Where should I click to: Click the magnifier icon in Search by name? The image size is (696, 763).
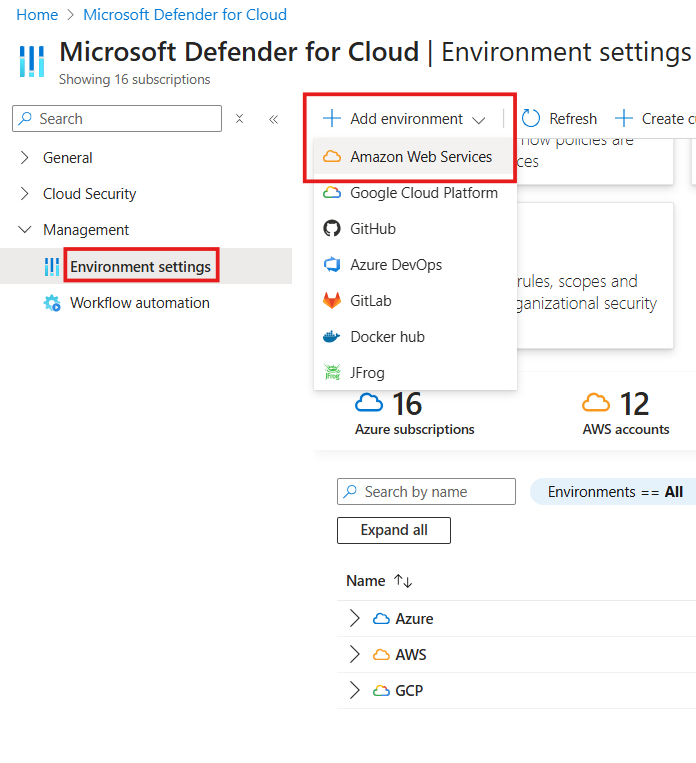(x=350, y=491)
